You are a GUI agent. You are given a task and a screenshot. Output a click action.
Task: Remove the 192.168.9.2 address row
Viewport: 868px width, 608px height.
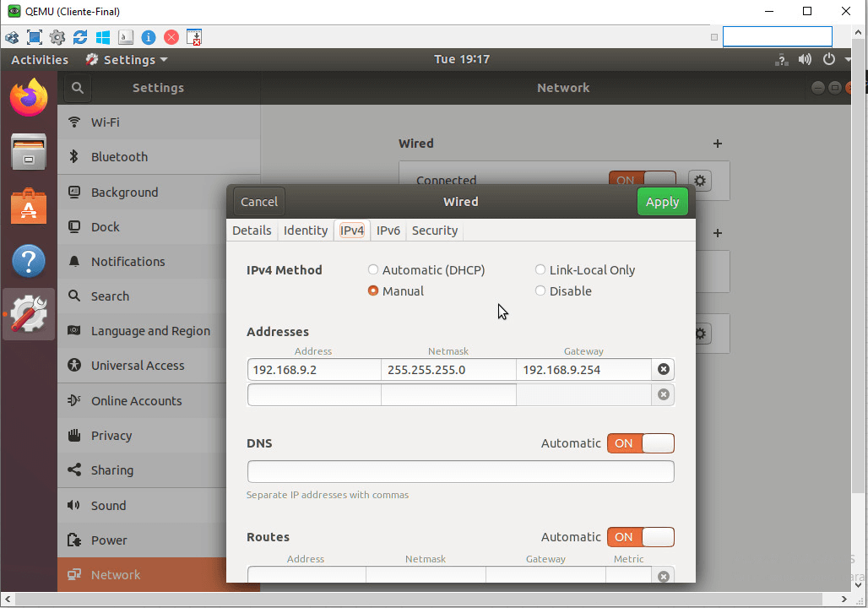pos(663,369)
